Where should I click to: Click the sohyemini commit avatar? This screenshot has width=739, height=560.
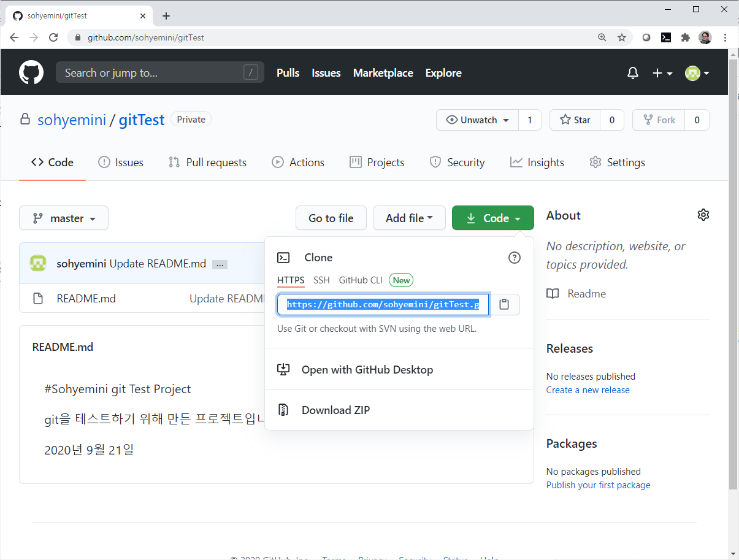tap(38, 263)
